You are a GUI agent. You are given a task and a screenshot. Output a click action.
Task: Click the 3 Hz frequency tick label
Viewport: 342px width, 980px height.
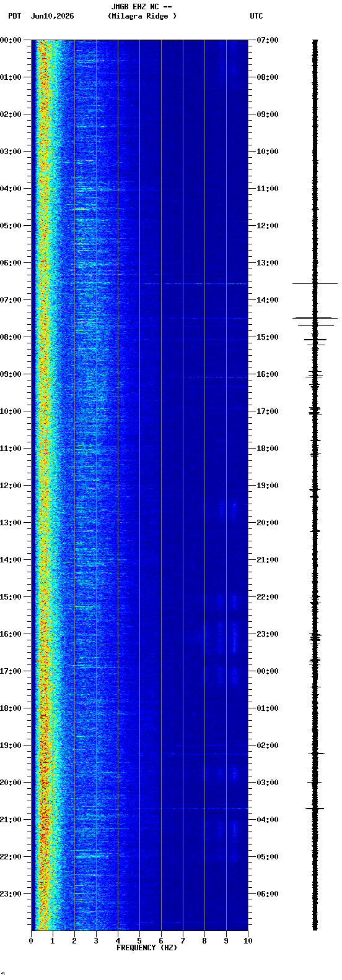click(x=96, y=941)
